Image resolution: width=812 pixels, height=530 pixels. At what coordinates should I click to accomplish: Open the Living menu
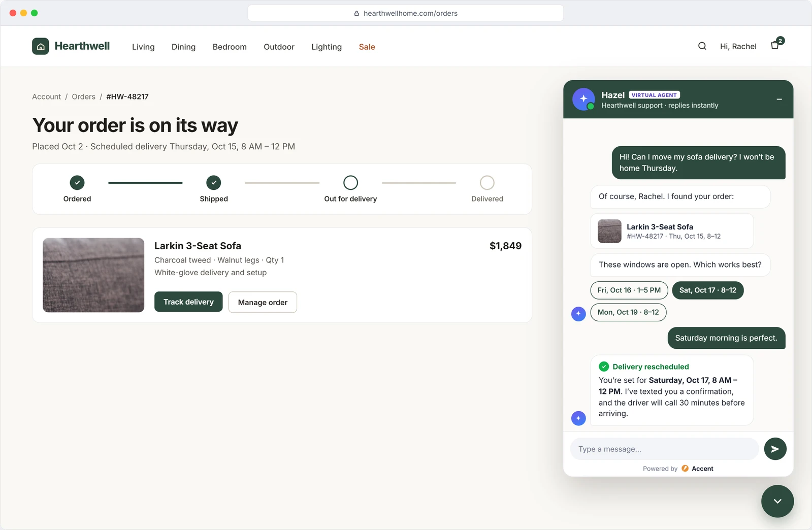pyautogui.click(x=143, y=47)
